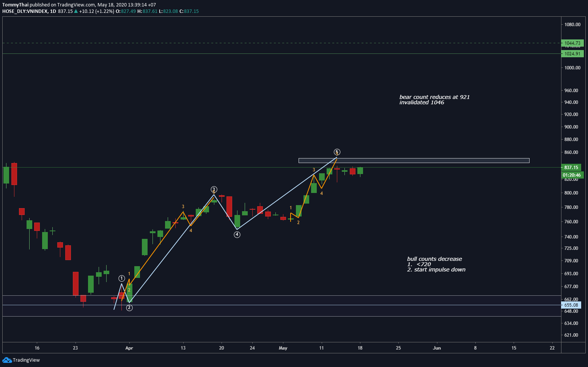
Task: Click the +10.12 (+1.22%) change value
Action: pos(96,11)
